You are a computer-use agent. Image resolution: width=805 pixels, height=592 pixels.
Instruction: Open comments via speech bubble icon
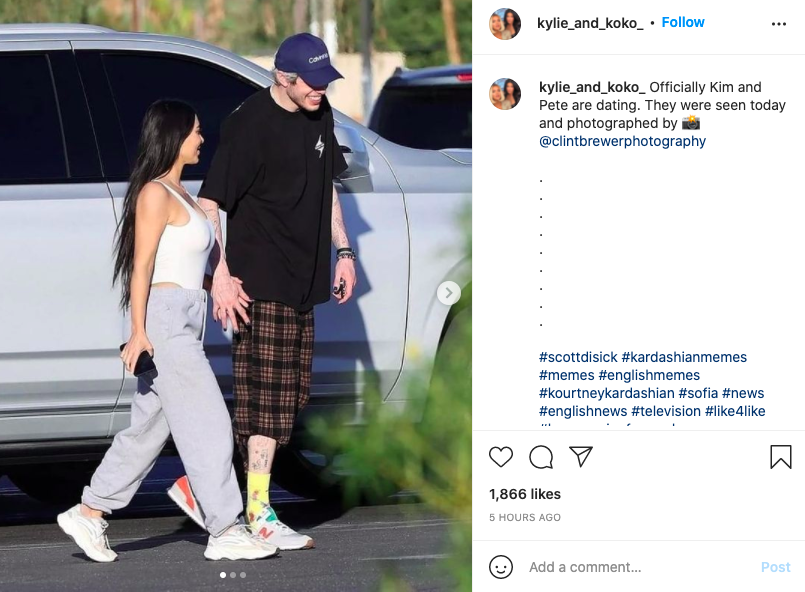click(541, 457)
